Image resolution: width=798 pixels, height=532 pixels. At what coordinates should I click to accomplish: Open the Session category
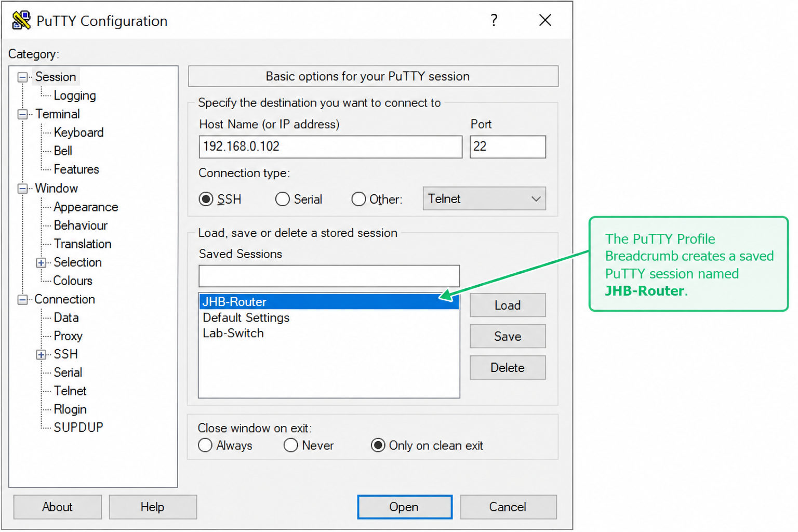pyautogui.click(x=56, y=77)
